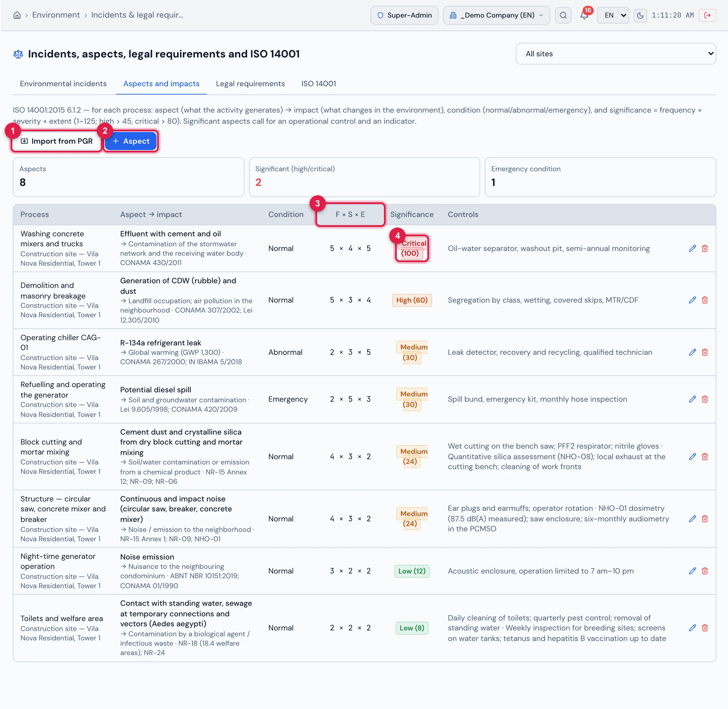Toggle dark mode moon icon
The height and width of the screenshot is (709, 728).
coord(640,15)
